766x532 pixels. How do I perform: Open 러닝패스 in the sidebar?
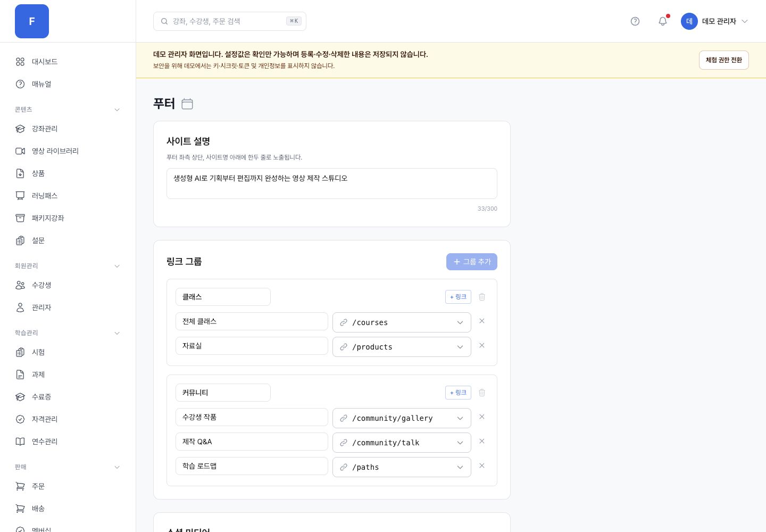(x=68, y=196)
